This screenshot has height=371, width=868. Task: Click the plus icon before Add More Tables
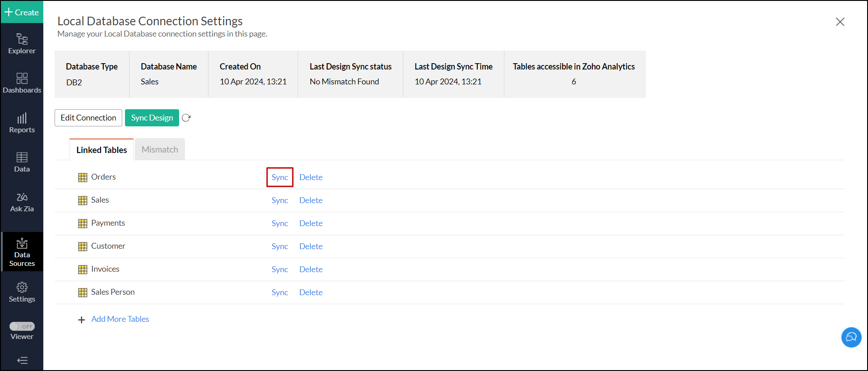[x=82, y=320]
